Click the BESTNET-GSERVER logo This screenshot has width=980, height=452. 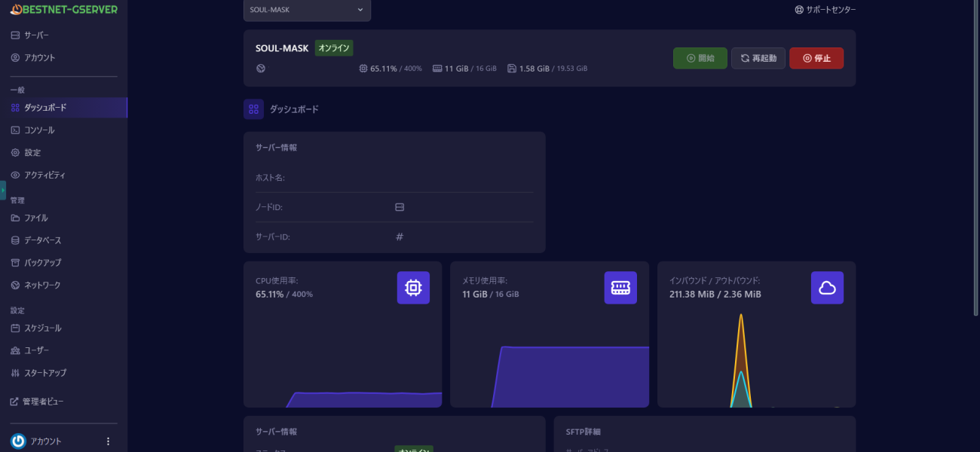(63, 10)
